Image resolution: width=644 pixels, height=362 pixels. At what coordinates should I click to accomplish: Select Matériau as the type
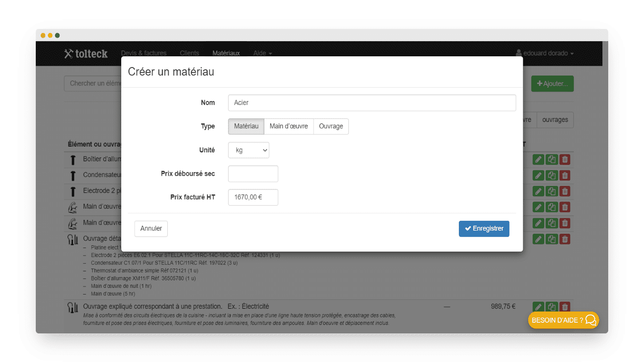(x=246, y=126)
